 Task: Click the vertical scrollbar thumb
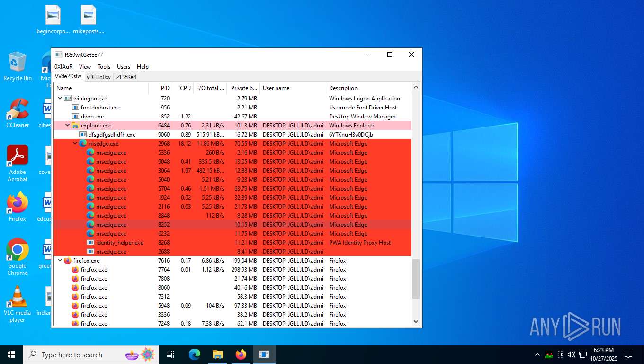click(x=416, y=279)
